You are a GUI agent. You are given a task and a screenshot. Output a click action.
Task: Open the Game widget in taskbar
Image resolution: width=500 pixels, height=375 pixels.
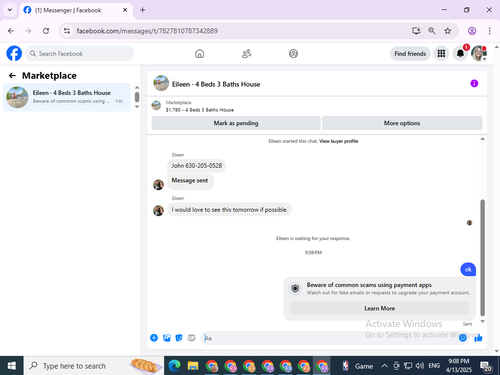(x=358, y=366)
